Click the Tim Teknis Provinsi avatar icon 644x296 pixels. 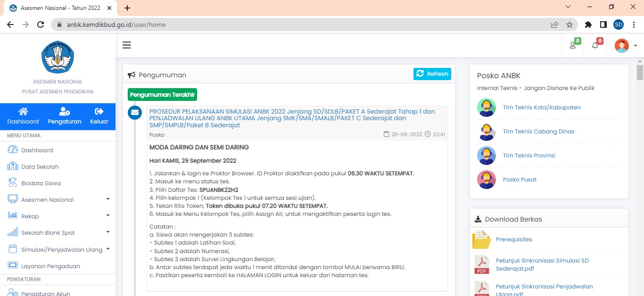487,156
